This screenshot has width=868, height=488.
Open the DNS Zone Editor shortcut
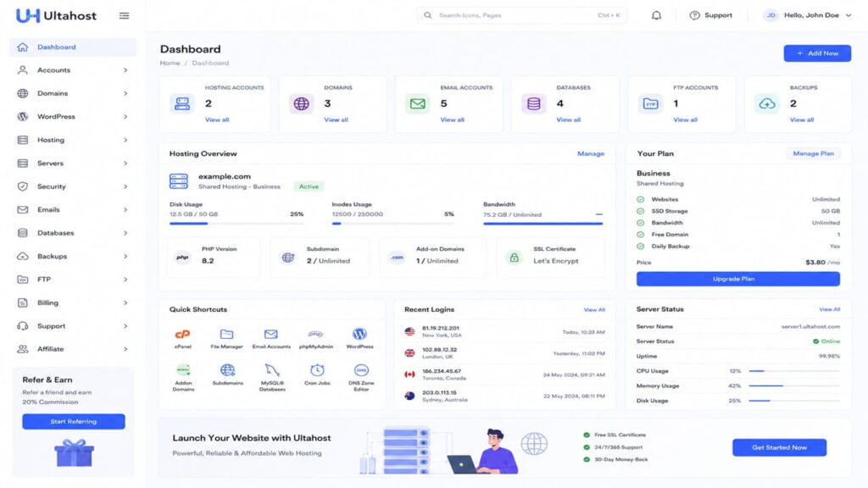[361, 377]
